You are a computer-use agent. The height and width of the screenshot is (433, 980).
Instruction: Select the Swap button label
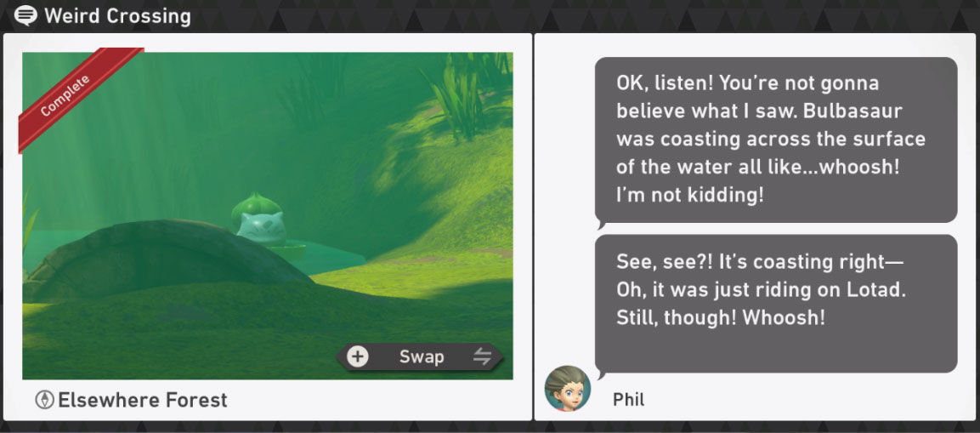coord(422,356)
